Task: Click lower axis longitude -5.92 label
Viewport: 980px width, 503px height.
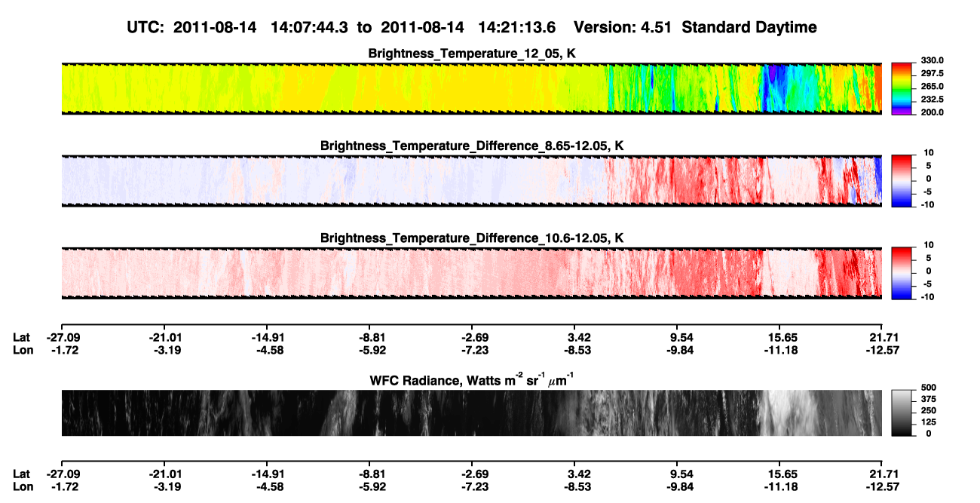Action: pyautogui.click(x=369, y=486)
